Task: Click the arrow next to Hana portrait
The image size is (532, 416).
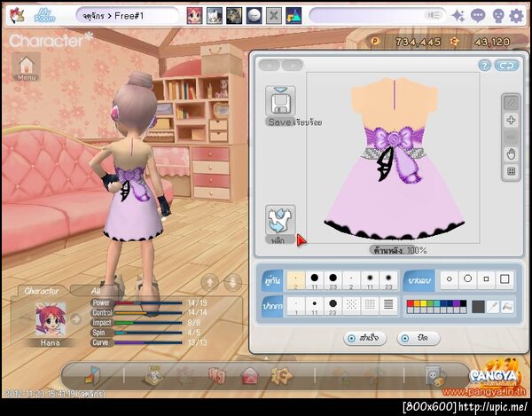Action: (76, 319)
